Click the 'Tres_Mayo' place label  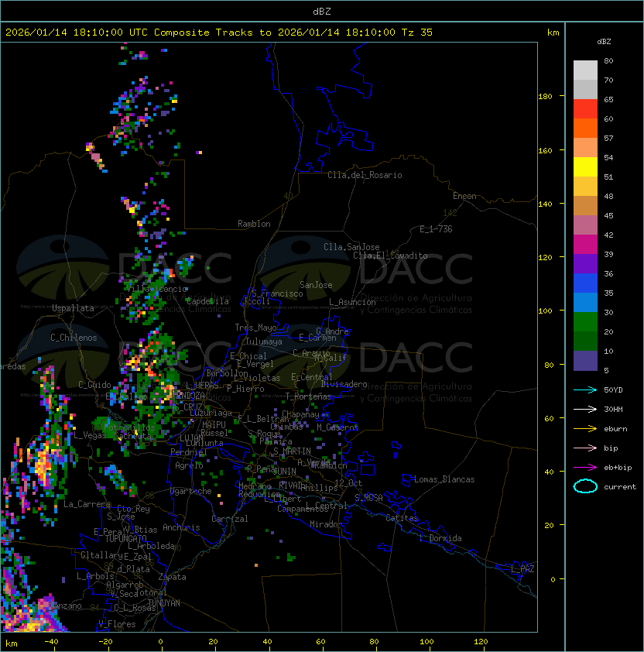tap(255, 328)
